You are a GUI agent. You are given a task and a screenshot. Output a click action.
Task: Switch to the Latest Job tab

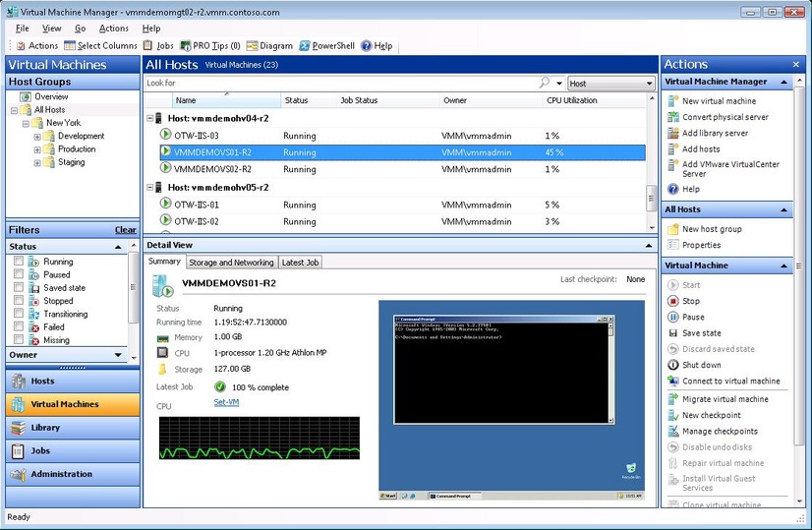pos(300,263)
